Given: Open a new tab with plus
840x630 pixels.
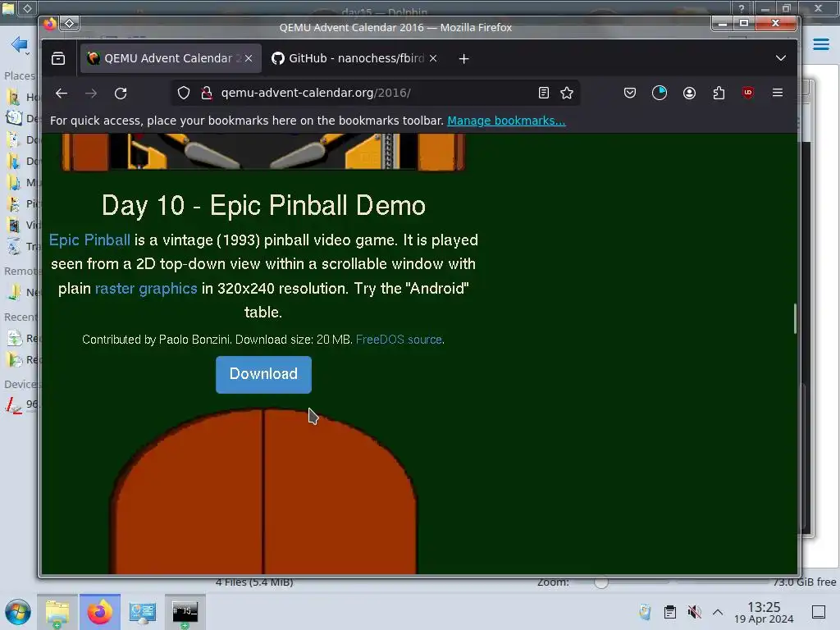Looking at the screenshot, I should pyautogui.click(x=464, y=58).
